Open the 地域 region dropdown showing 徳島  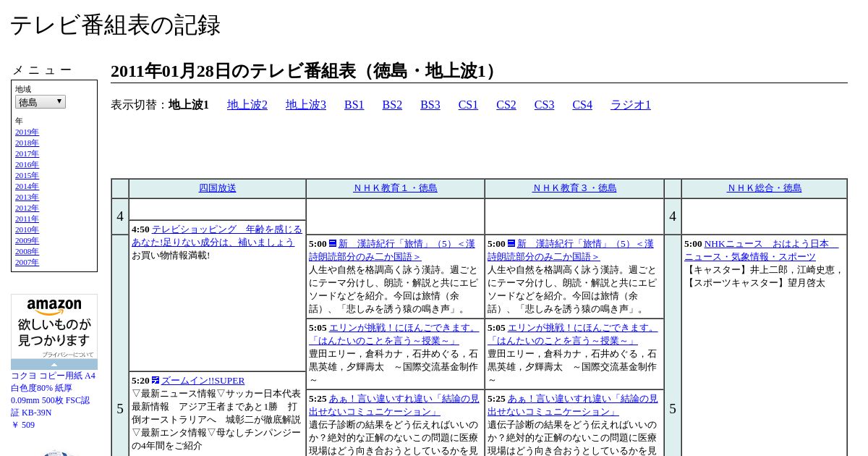41,102
